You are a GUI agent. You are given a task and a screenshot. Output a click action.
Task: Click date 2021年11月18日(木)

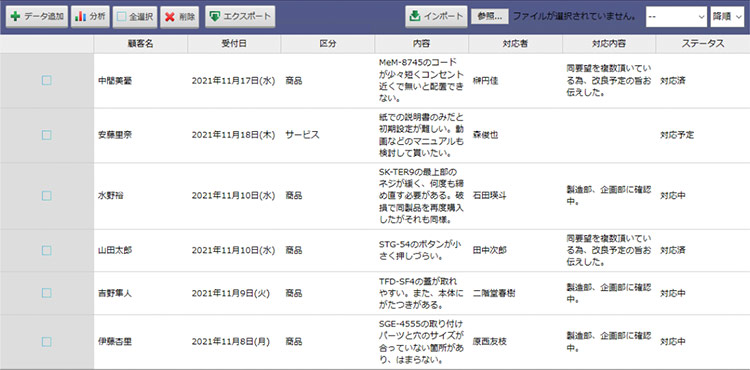[233, 135]
